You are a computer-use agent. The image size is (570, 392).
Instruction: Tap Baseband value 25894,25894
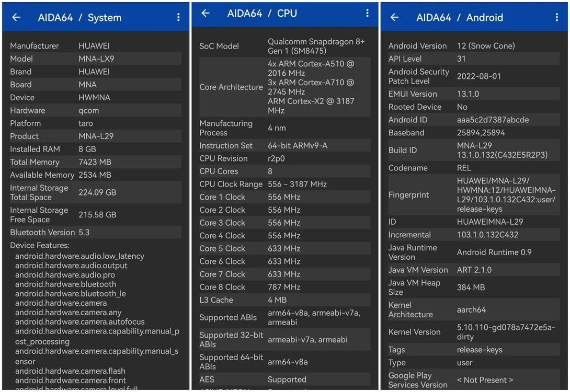point(481,133)
